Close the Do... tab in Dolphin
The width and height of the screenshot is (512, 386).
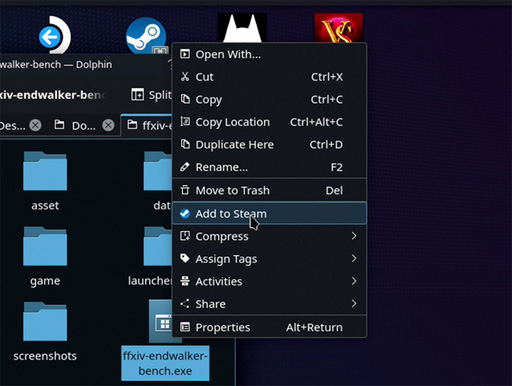(x=108, y=125)
